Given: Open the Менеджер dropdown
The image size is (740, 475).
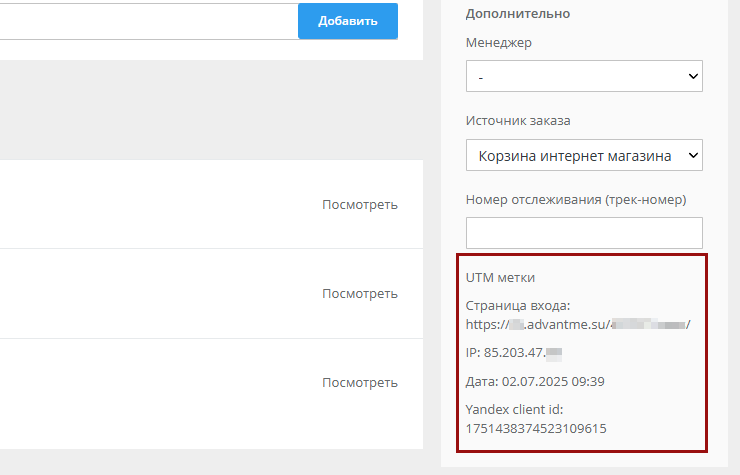Looking at the screenshot, I should (x=584, y=76).
